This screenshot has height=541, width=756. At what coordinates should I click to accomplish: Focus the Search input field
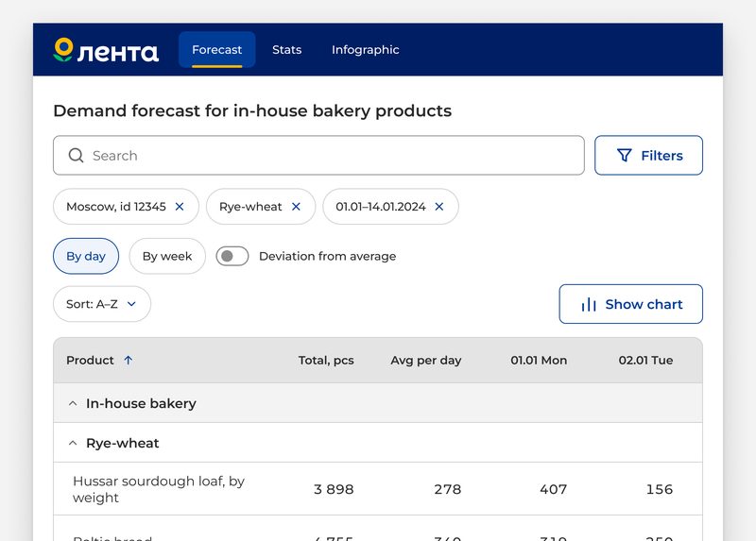(318, 155)
